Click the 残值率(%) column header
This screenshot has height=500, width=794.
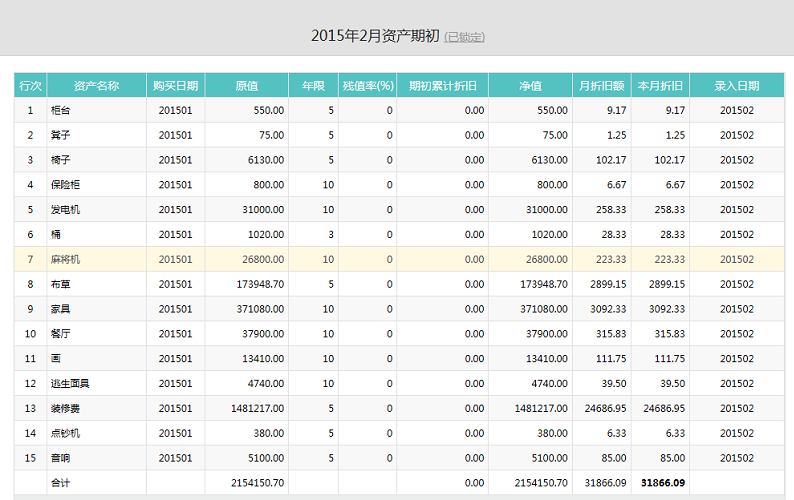tap(367, 86)
